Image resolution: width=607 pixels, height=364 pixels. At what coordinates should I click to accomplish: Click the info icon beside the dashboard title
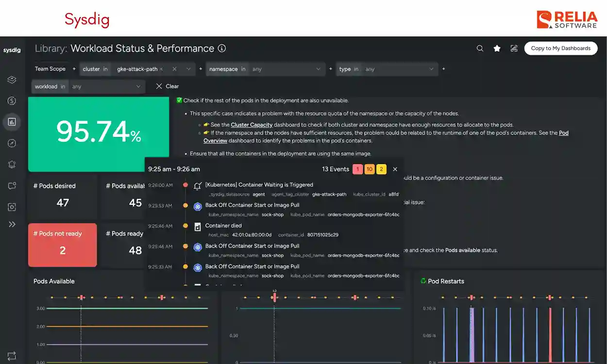[x=222, y=48]
